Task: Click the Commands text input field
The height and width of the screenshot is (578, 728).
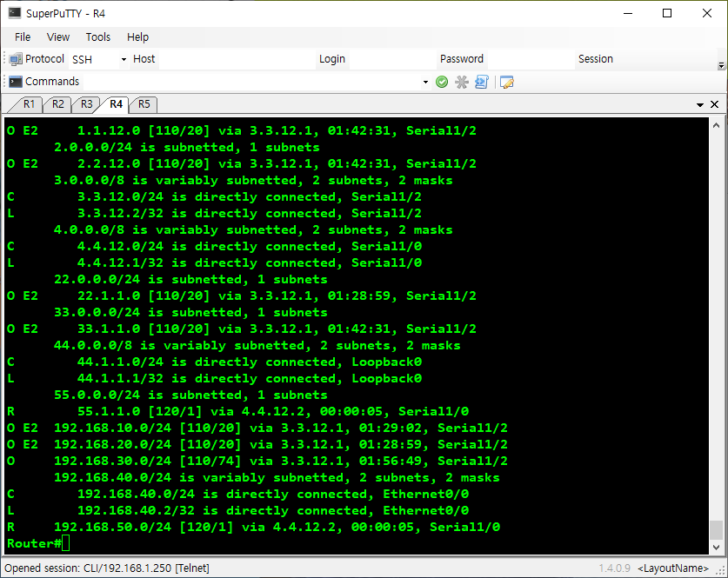Action: click(251, 82)
